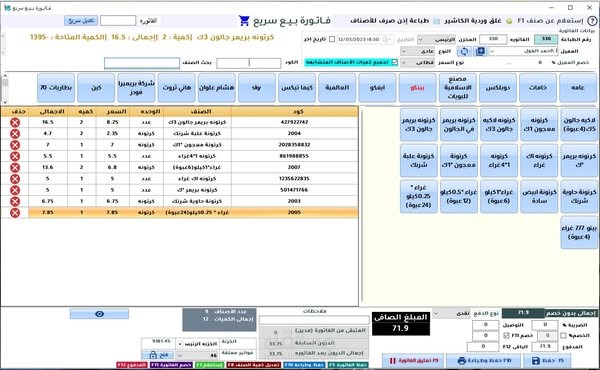Select the sky category

pos(257,88)
